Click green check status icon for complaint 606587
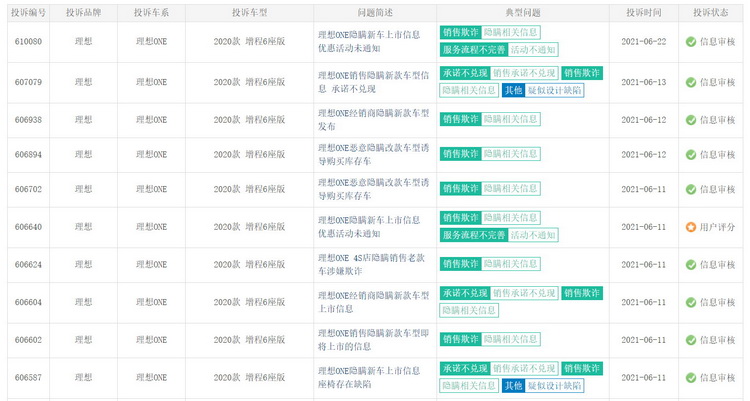 (x=691, y=378)
